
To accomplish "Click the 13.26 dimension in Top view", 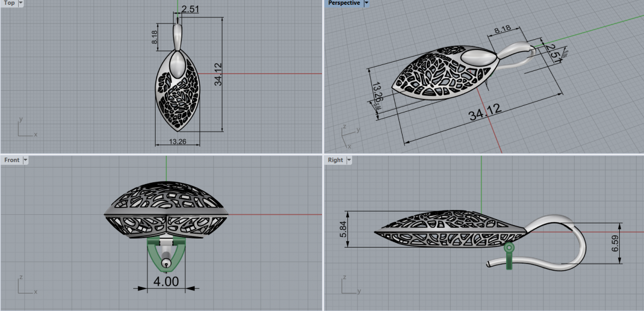I will coord(177,142).
